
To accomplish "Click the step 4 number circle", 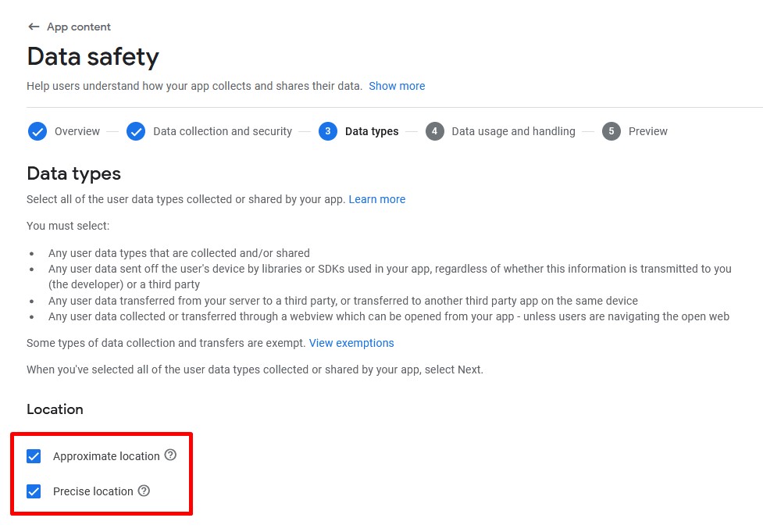I will [434, 131].
